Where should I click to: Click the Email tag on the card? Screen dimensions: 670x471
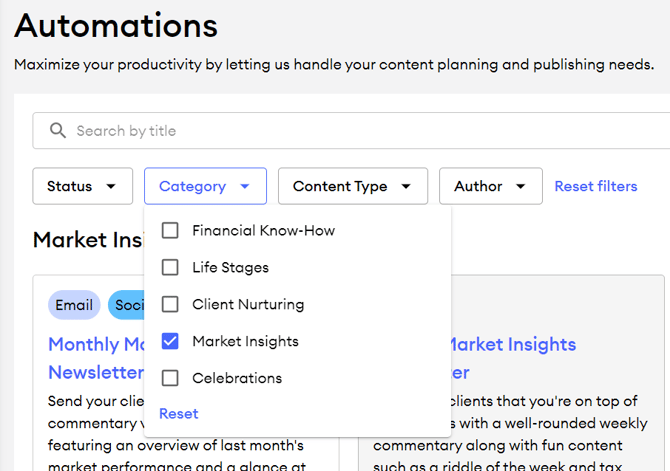coord(74,305)
